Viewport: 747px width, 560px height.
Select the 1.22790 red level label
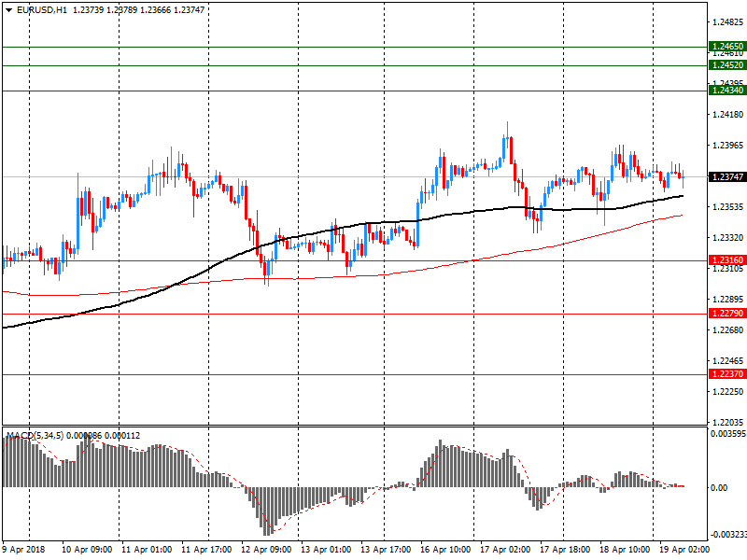(727, 314)
